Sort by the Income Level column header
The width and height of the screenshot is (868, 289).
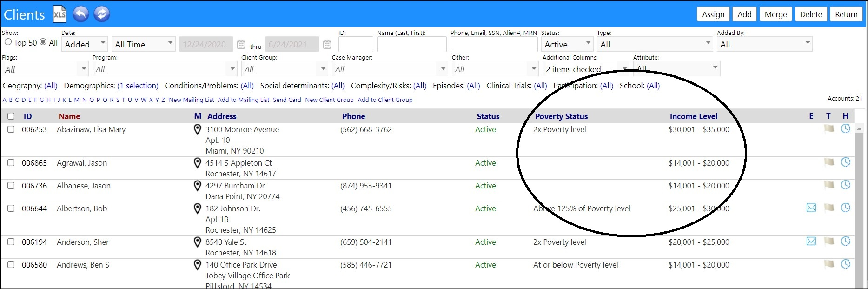[x=694, y=116]
